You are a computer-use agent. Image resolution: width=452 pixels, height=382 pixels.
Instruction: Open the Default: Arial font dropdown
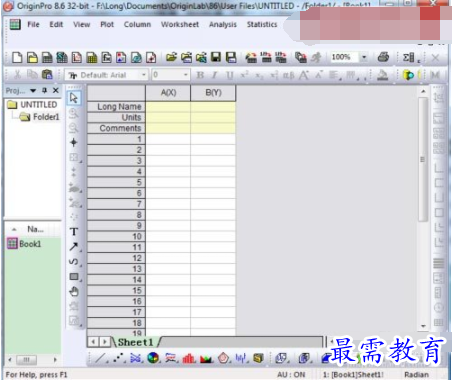tap(106, 75)
